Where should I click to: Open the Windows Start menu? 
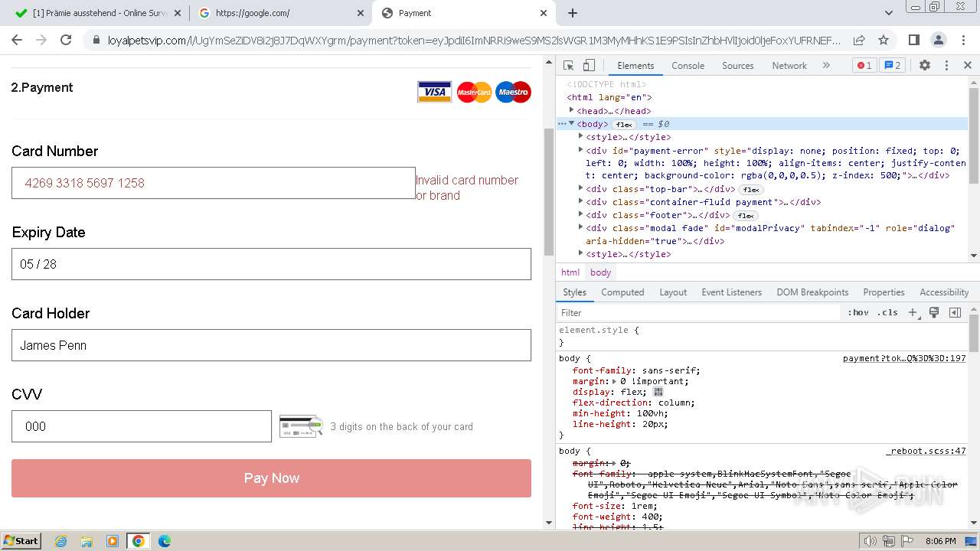click(21, 540)
